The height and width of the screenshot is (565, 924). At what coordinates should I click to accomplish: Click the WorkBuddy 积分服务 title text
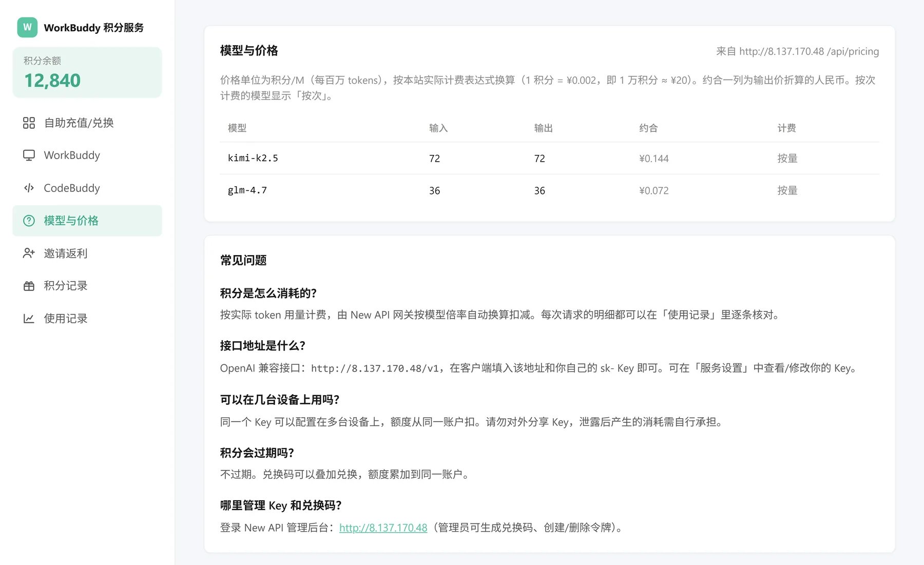coord(93,28)
